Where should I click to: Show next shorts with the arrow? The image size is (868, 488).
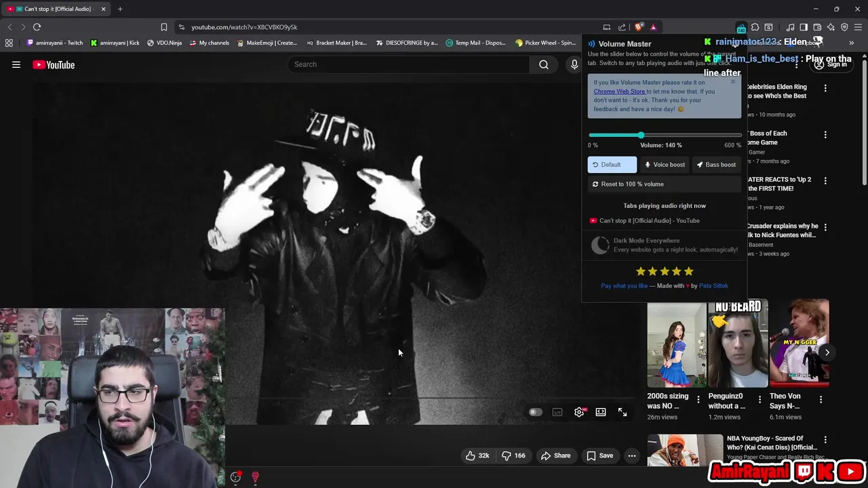coord(827,352)
